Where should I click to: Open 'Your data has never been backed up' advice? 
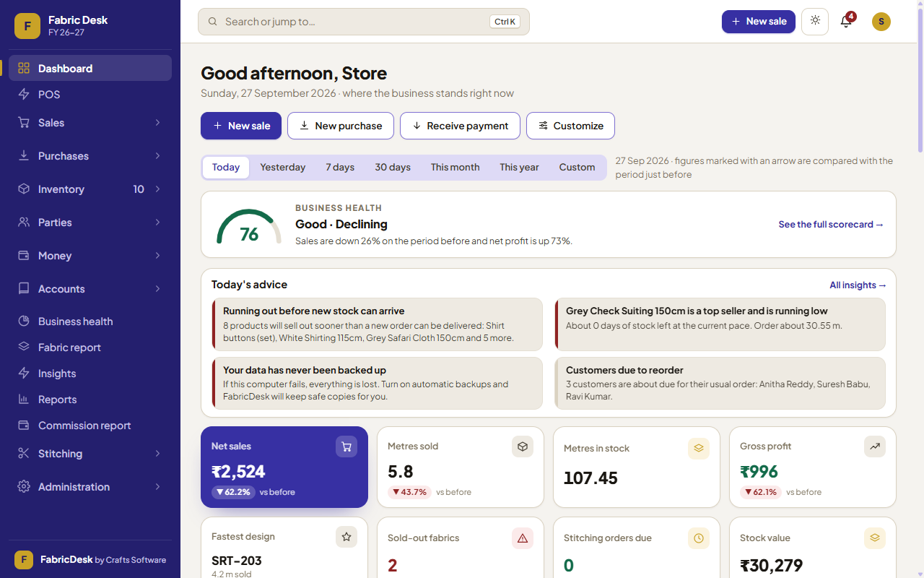point(377,383)
